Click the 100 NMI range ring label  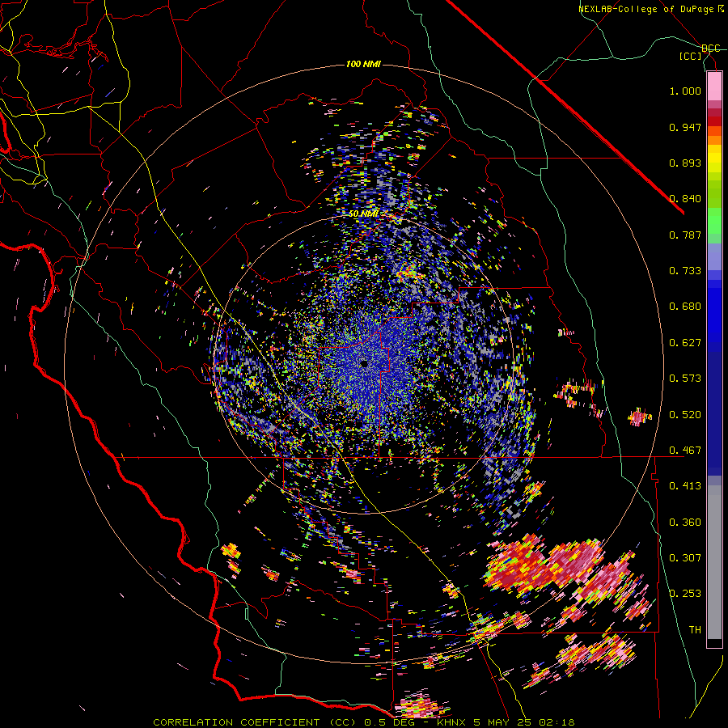pyautogui.click(x=363, y=64)
